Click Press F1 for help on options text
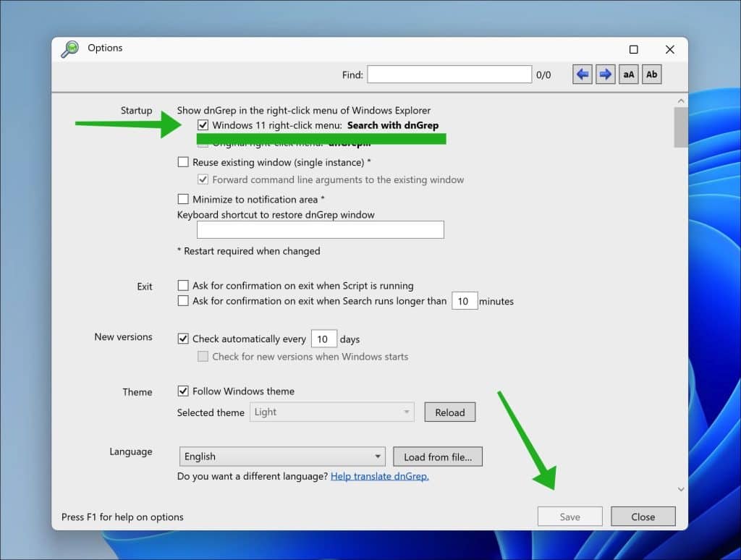Image resolution: width=741 pixels, height=560 pixels. pos(122,517)
